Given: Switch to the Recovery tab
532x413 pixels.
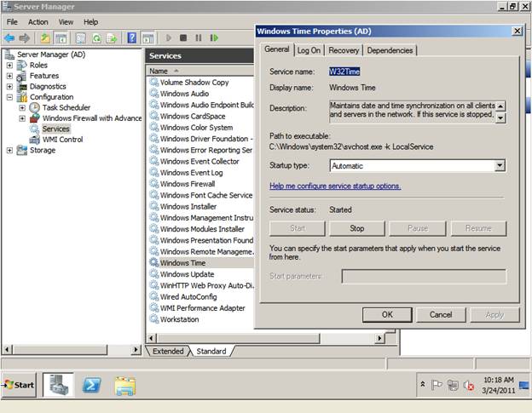Looking at the screenshot, I should coord(344,50).
